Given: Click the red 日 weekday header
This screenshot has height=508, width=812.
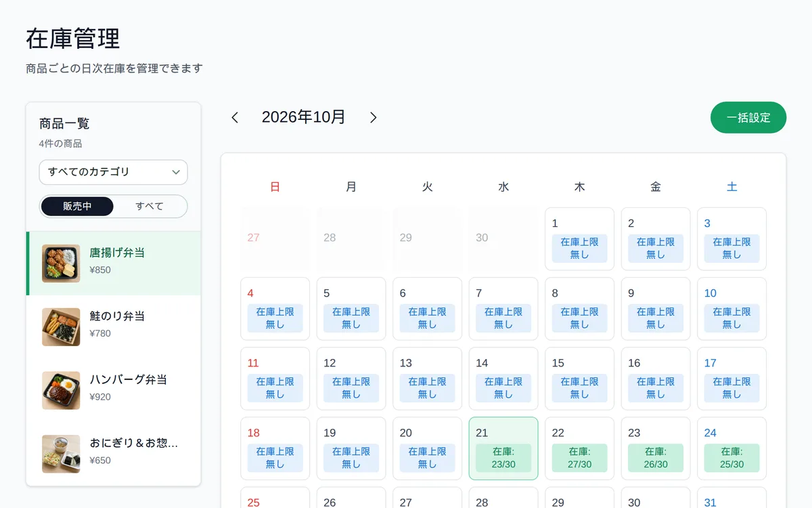Looking at the screenshot, I should 275,187.
